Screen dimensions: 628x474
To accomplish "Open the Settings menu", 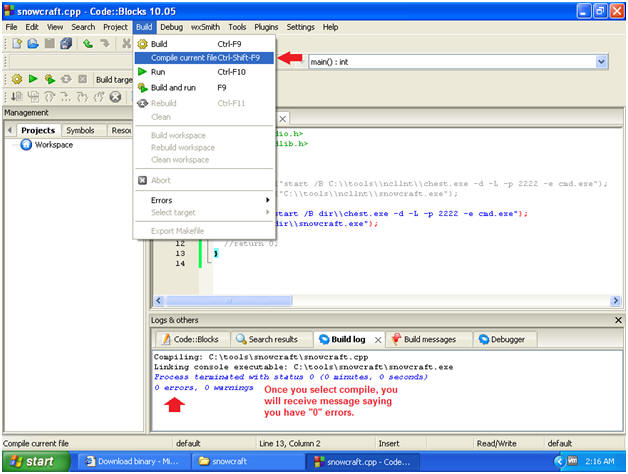I will [300, 27].
